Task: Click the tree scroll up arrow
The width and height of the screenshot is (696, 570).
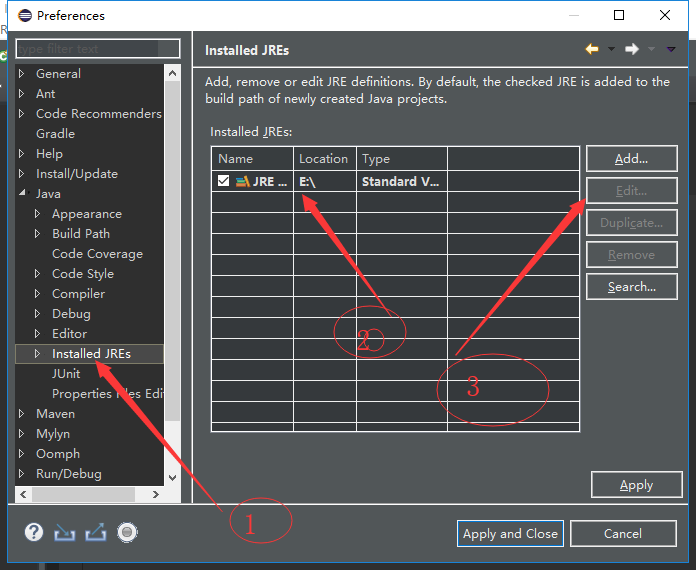Action: 173,73
